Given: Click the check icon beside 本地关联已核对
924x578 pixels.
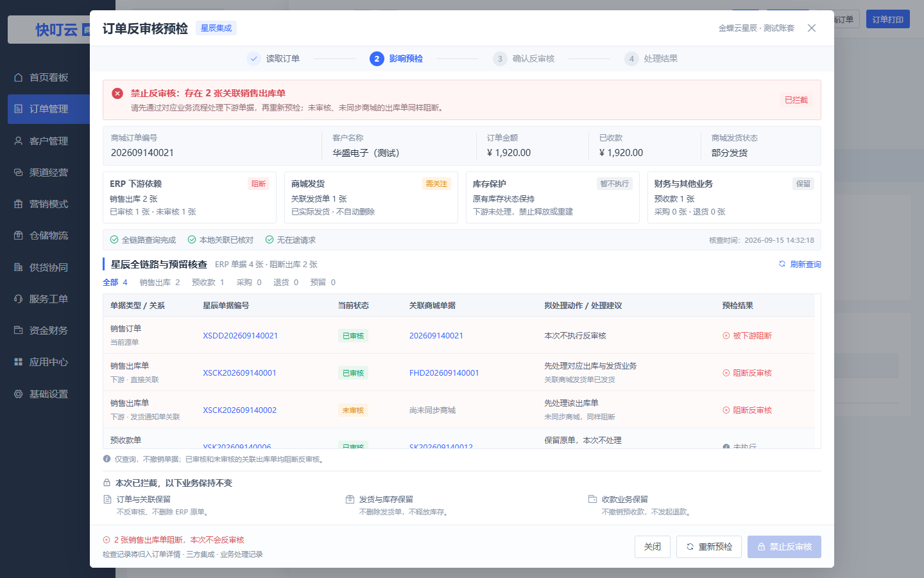Looking at the screenshot, I should [192, 240].
